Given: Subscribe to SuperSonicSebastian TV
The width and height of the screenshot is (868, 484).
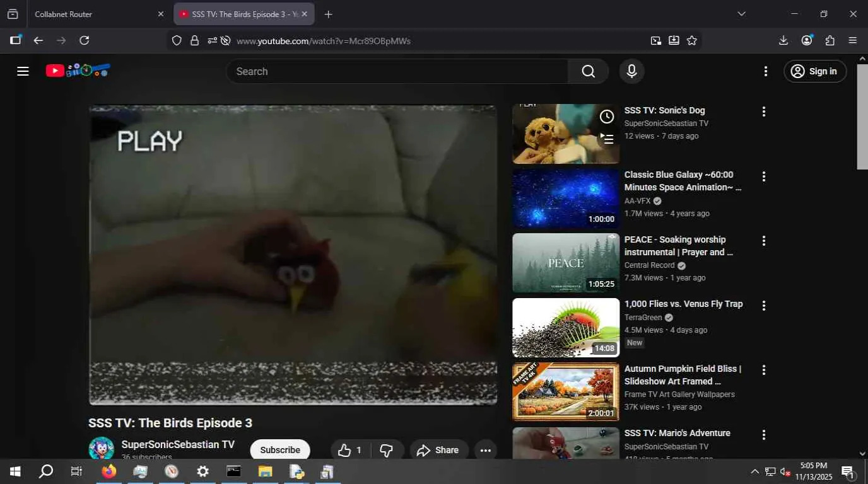Looking at the screenshot, I should [x=280, y=450].
